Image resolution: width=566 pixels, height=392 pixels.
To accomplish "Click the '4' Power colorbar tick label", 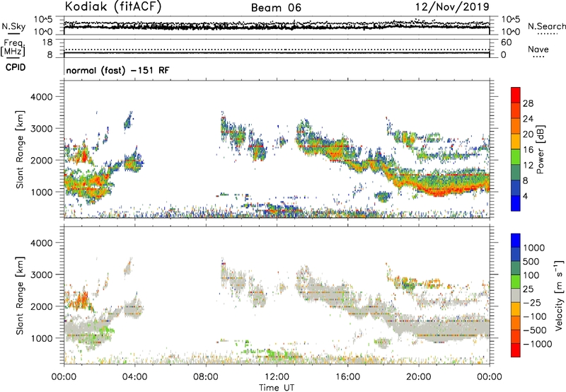I will tap(525, 196).
